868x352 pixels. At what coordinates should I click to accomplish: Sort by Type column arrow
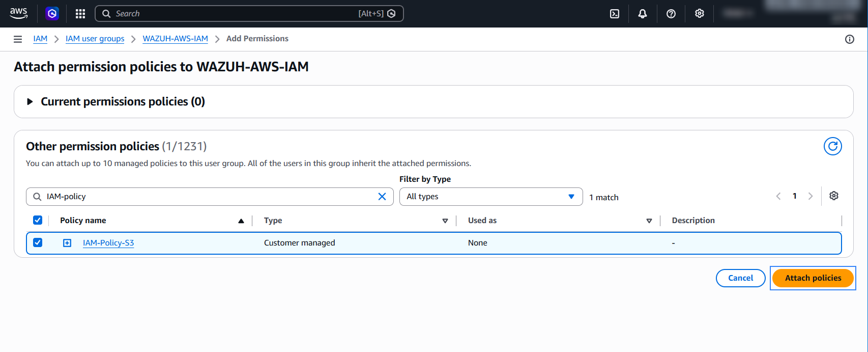(x=445, y=221)
